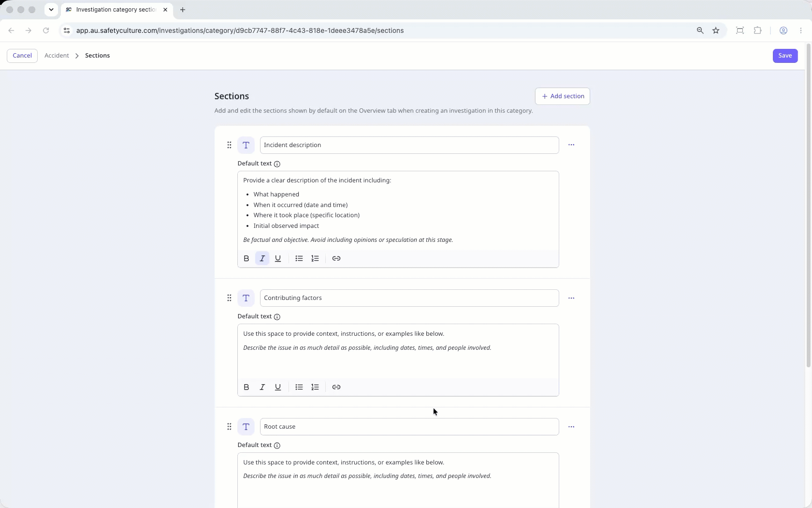Click the page vertical scrollbar
Viewport: 812px width, 508px height.
(x=808, y=206)
